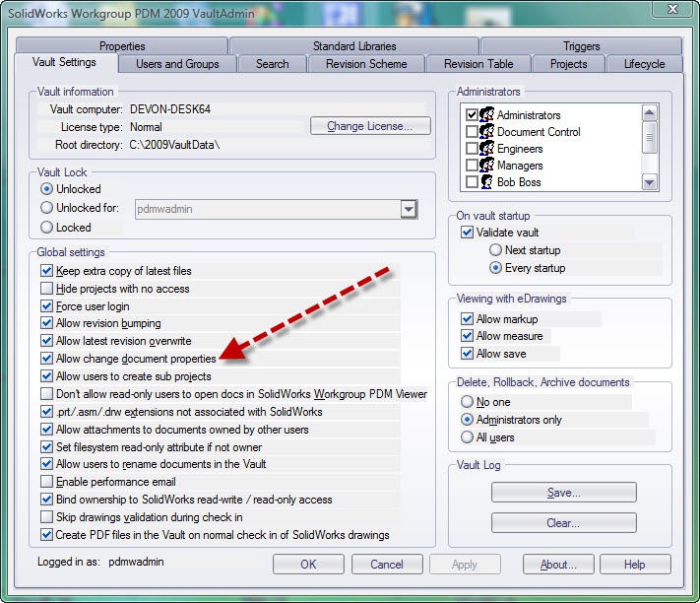Click the Administrators group icon
The width and height of the screenshot is (700, 603).
(486, 114)
